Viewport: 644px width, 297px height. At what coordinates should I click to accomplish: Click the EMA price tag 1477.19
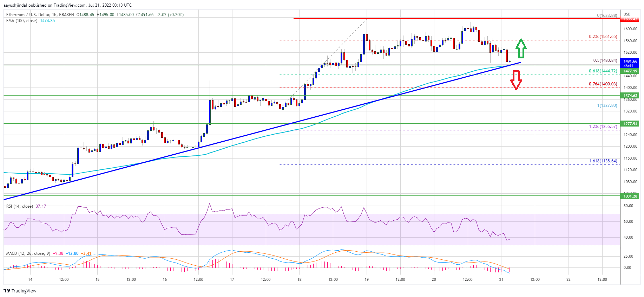click(x=630, y=71)
